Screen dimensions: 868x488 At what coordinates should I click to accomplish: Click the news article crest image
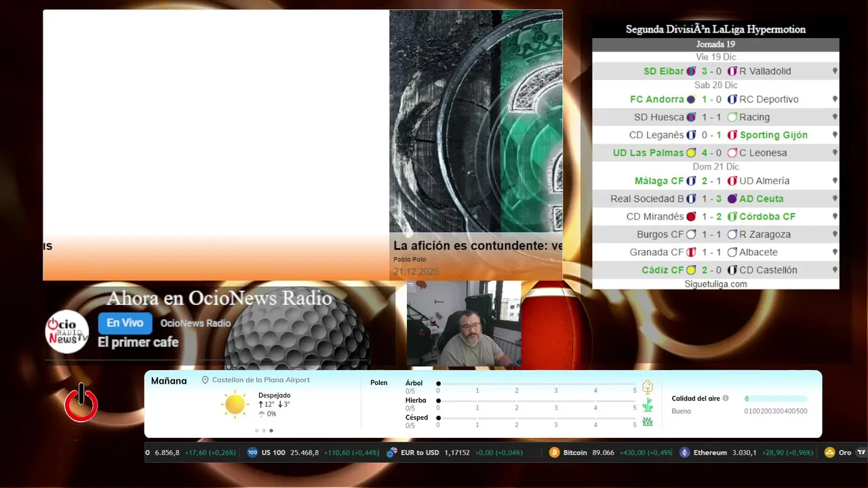tap(476, 121)
